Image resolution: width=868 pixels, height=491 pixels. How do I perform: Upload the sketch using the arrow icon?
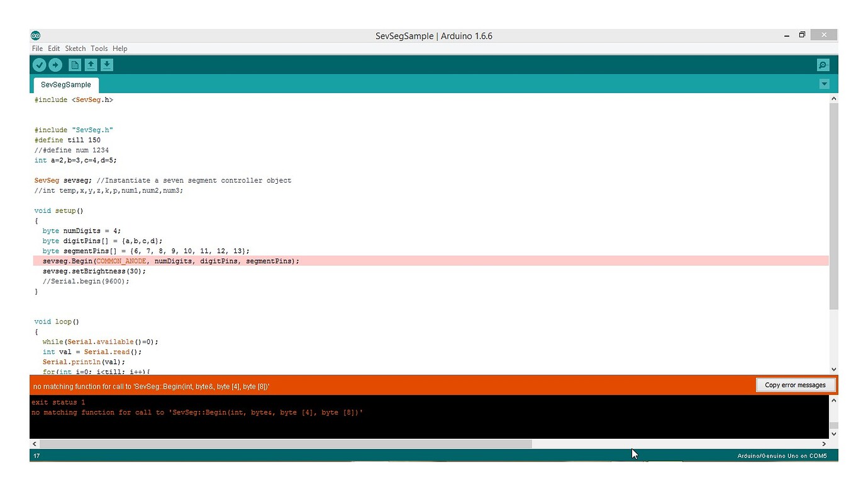coord(56,64)
